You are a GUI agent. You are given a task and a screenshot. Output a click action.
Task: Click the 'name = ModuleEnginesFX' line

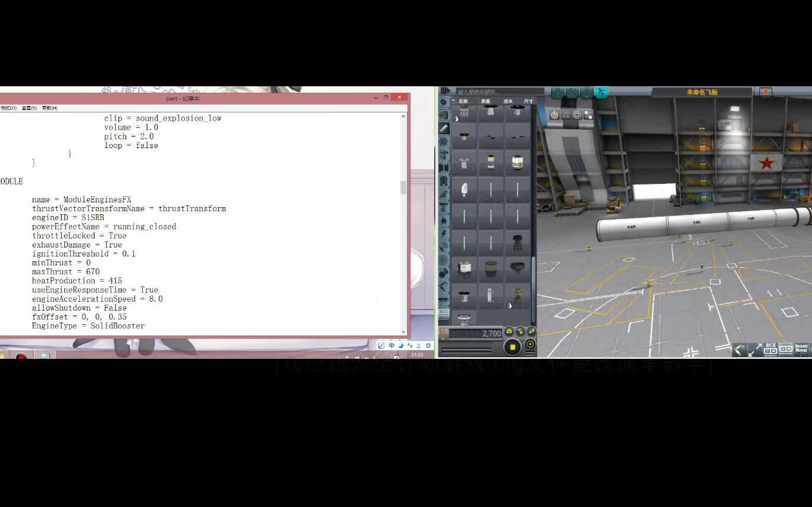tap(81, 200)
